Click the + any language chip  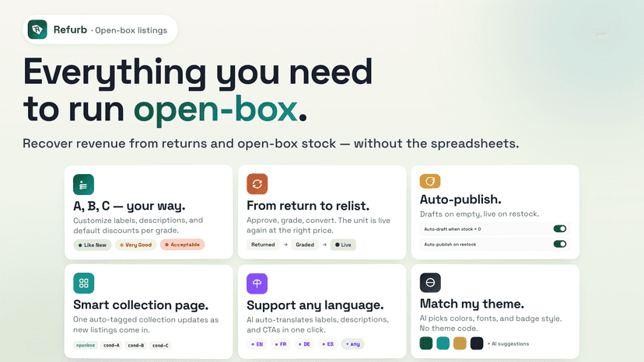(x=353, y=344)
